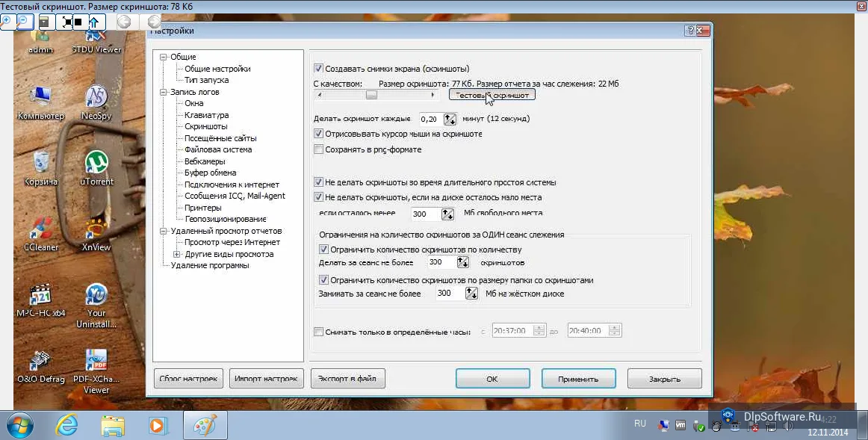Click the spinner for 'Делать скриншот каждые'

(x=450, y=119)
